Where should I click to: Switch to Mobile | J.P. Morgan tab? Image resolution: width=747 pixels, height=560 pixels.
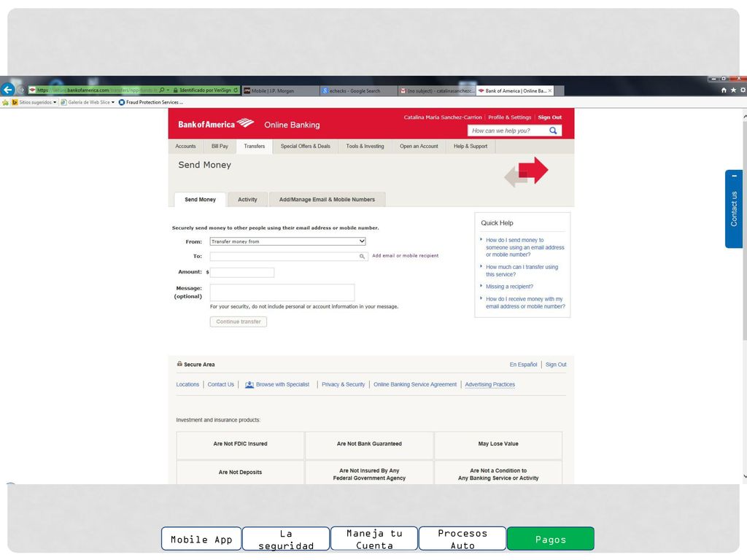pos(281,90)
